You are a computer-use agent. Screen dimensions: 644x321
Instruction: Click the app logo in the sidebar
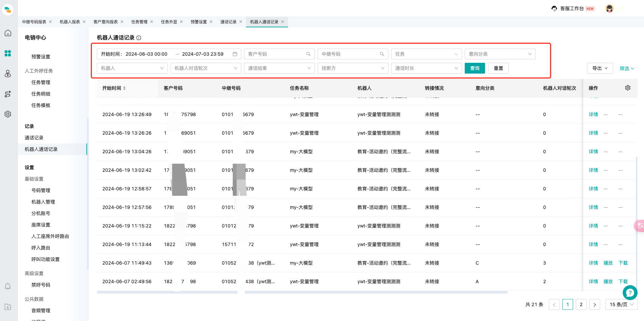tap(8, 9)
